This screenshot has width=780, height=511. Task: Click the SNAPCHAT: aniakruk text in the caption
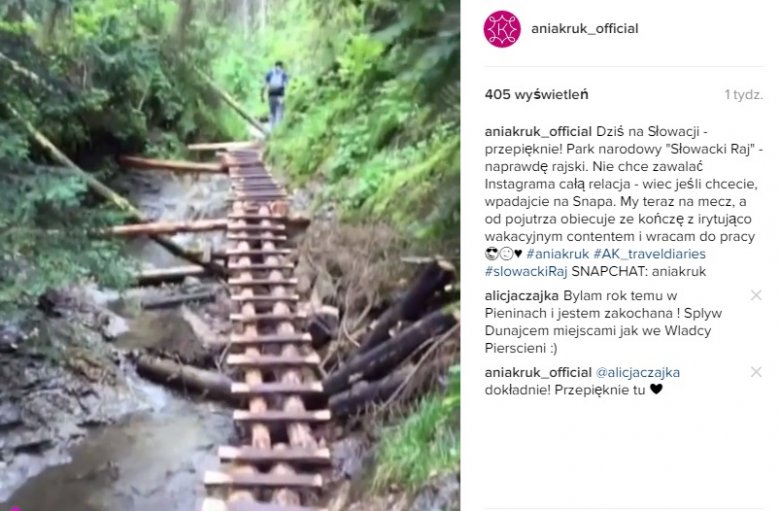pos(639,271)
